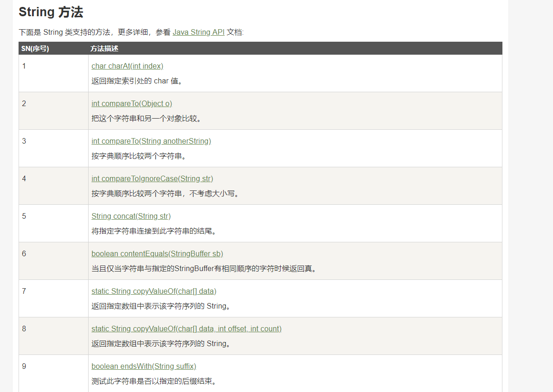Open the boolean endsWith(String suffix) link
The width and height of the screenshot is (553, 392).
pyautogui.click(x=144, y=367)
